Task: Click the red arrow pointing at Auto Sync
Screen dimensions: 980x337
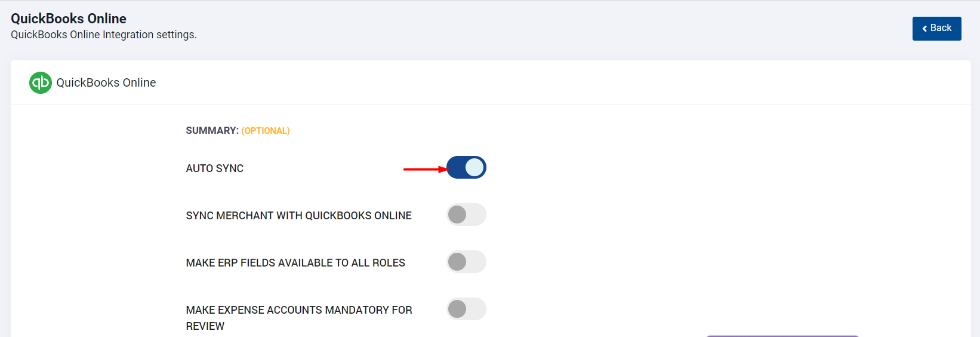Action: [x=426, y=169]
